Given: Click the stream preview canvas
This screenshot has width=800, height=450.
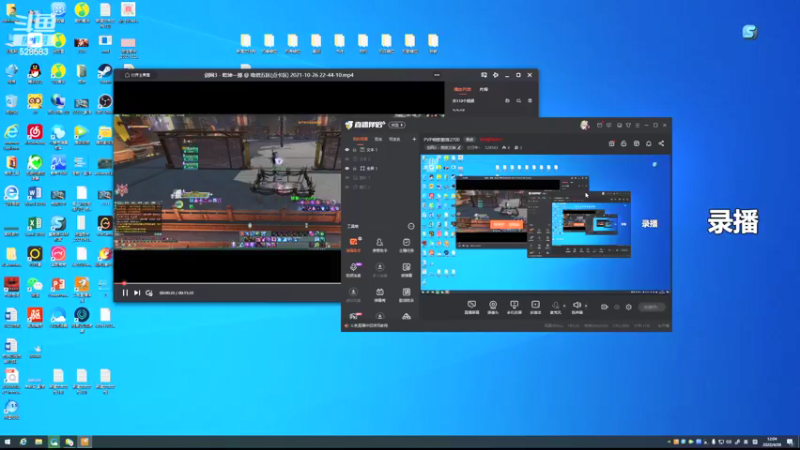Looking at the screenshot, I should (x=545, y=224).
